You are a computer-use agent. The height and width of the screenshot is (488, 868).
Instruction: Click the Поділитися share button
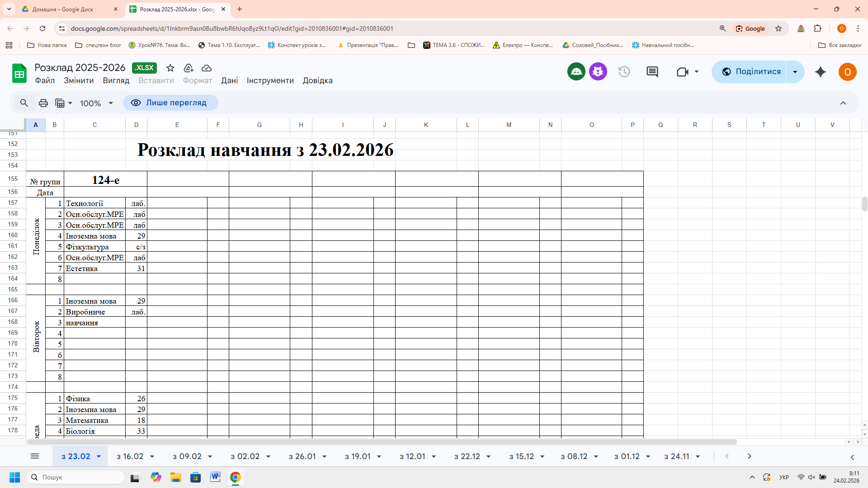point(751,72)
